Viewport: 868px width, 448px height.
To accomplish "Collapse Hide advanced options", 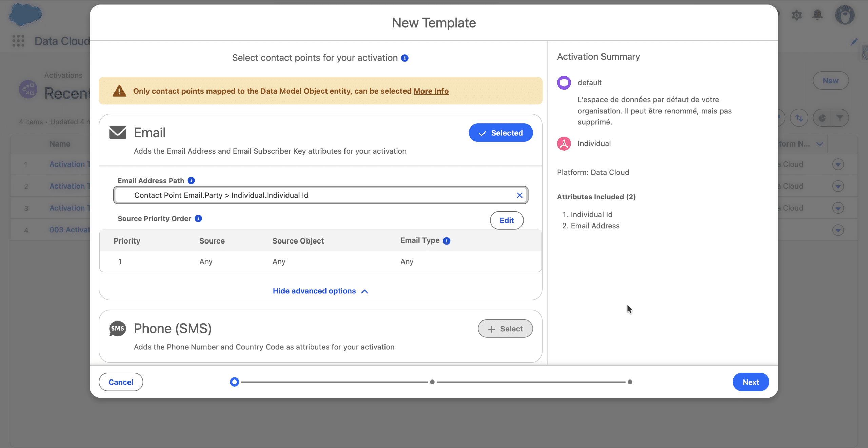I will [x=320, y=291].
